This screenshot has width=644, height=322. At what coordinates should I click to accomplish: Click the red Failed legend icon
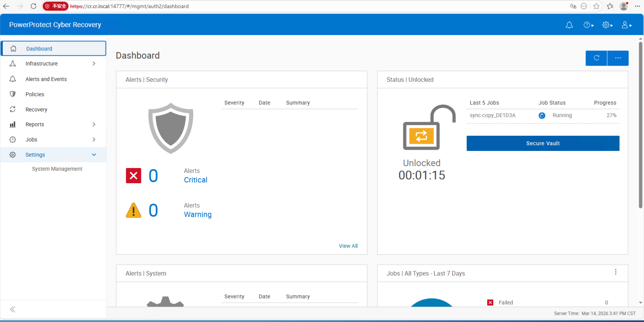tap(490, 303)
